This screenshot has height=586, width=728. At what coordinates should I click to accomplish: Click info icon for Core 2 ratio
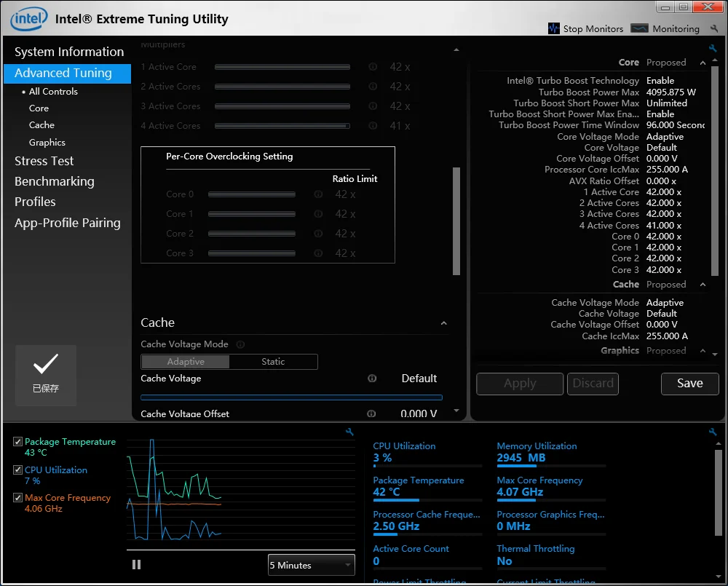(x=318, y=233)
